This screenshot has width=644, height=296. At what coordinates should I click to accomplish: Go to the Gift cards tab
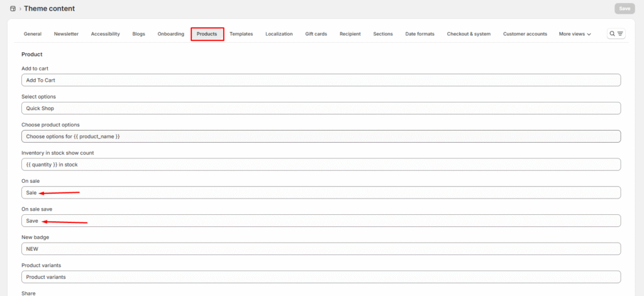(316, 34)
